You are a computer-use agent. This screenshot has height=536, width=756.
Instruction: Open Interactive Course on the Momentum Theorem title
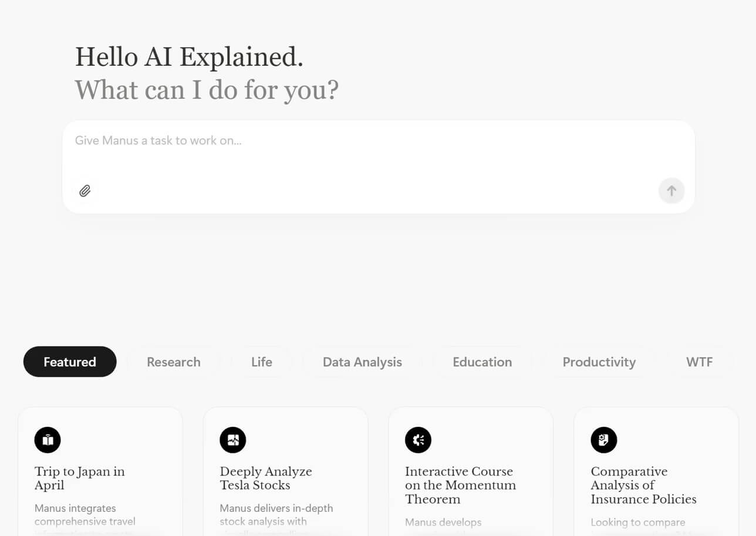pyautogui.click(x=460, y=486)
